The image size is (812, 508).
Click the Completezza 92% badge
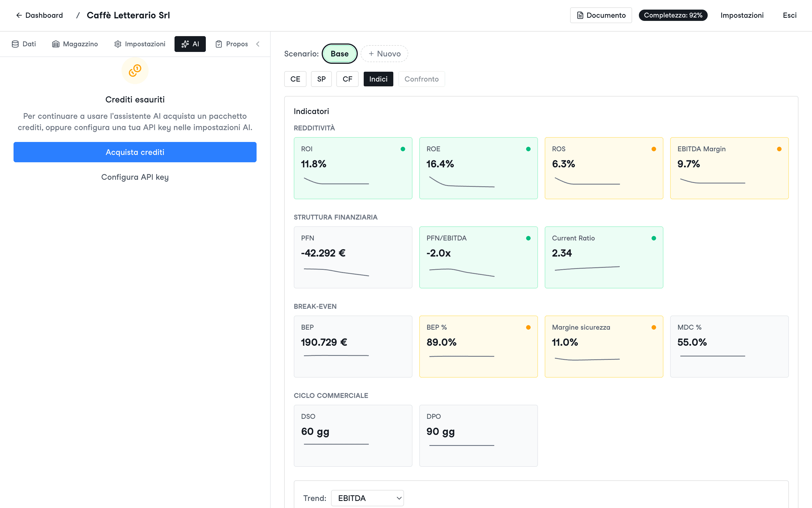[x=673, y=16]
